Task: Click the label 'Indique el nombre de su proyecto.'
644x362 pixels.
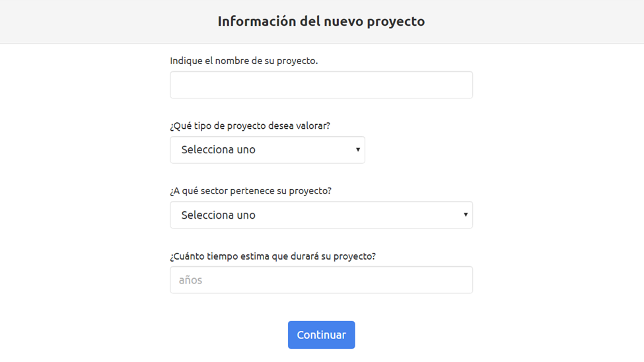Action: coord(244,61)
